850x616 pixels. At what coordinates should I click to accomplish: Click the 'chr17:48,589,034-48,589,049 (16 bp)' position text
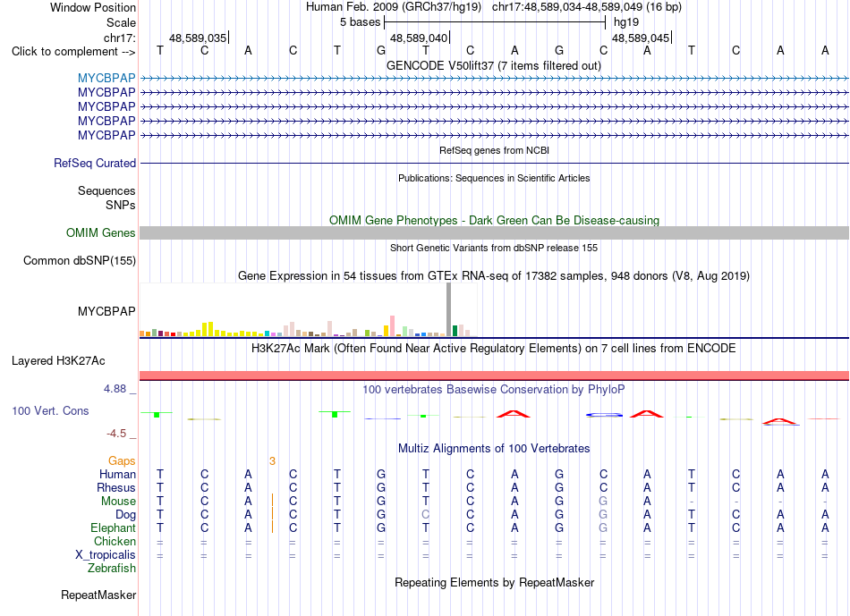click(587, 7)
